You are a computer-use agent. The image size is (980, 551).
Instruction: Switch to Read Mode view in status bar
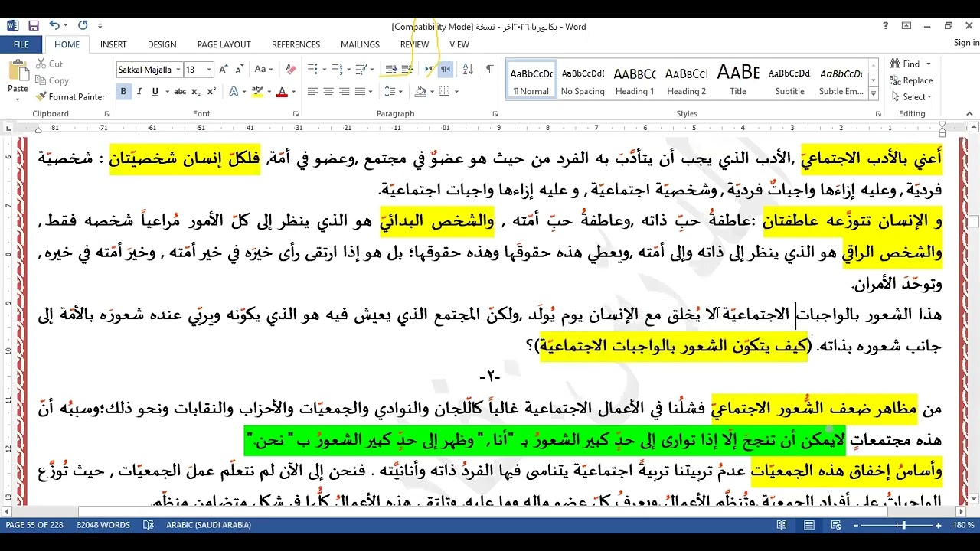pos(781,525)
